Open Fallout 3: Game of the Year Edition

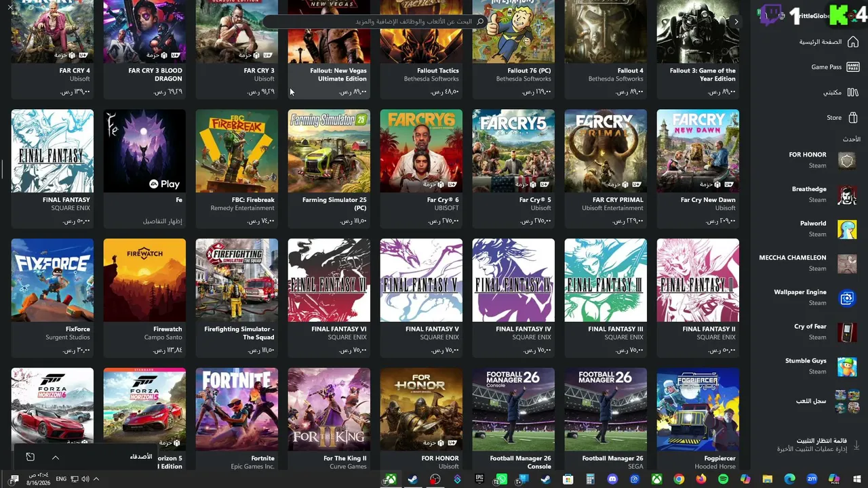pyautogui.click(x=698, y=49)
